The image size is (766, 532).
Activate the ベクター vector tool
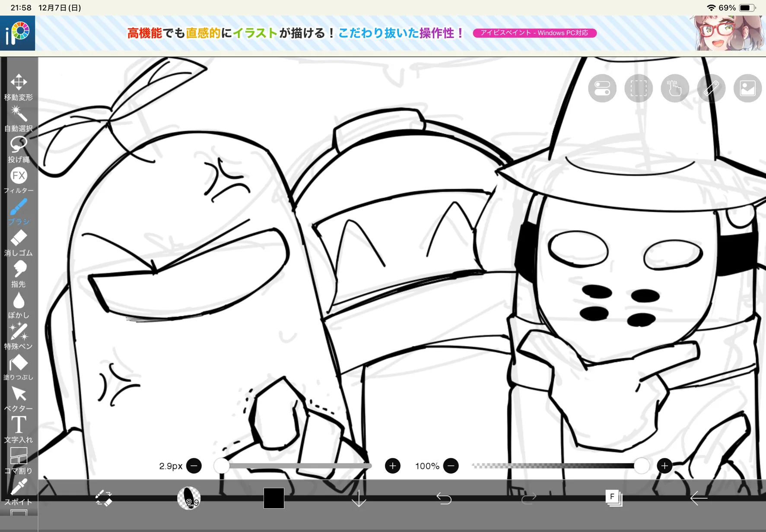click(x=19, y=398)
